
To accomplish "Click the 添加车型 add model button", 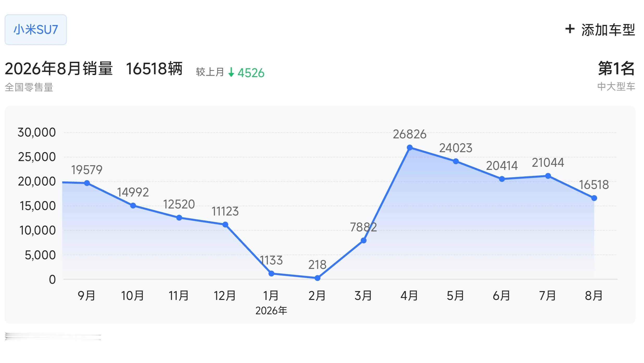I will (600, 30).
